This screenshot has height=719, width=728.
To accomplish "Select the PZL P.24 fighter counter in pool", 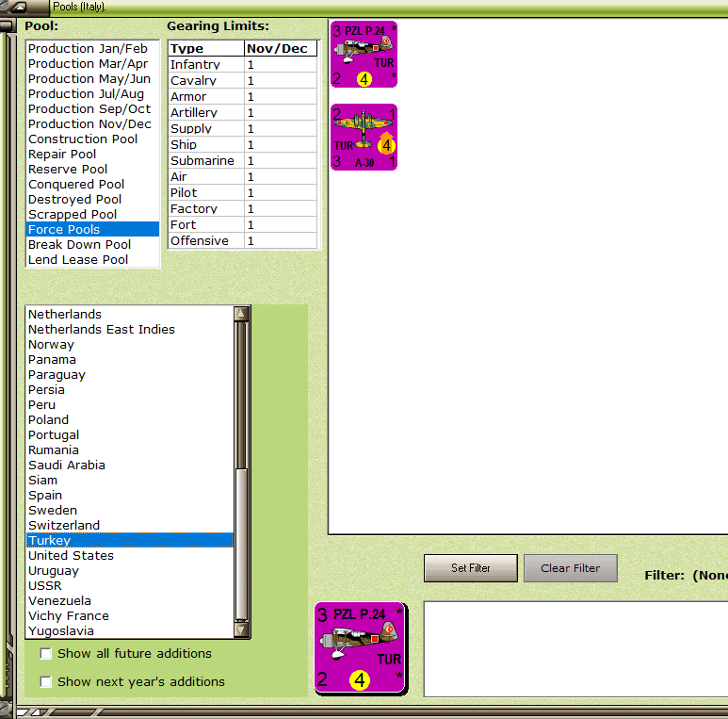I will [x=364, y=55].
